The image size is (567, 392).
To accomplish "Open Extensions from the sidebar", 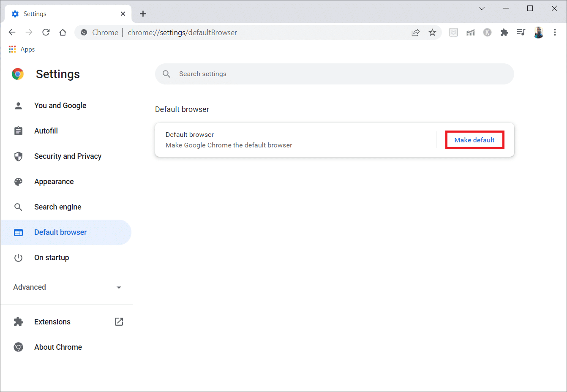I will (x=52, y=322).
